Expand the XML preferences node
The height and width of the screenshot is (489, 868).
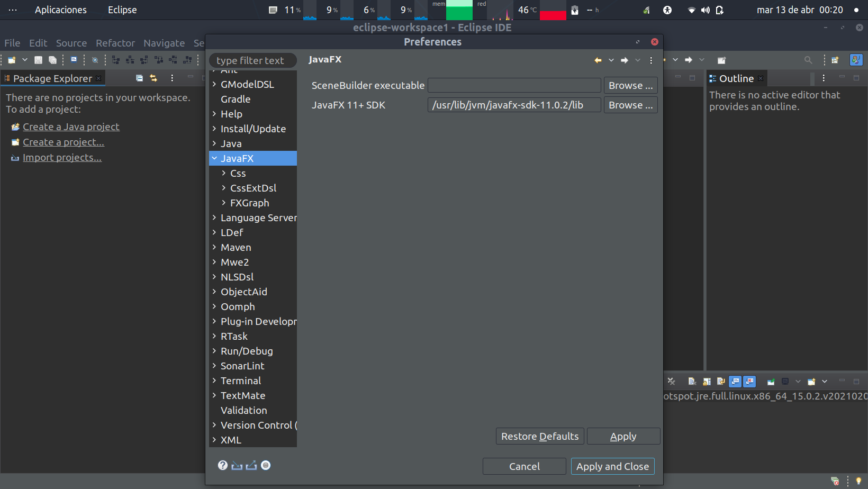(x=214, y=440)
